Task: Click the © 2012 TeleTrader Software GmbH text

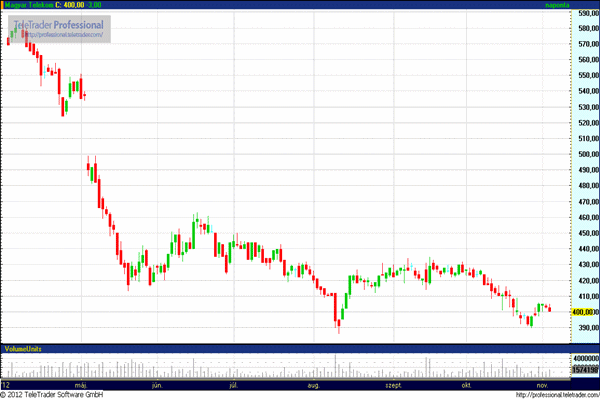Action: pos(60,394)
